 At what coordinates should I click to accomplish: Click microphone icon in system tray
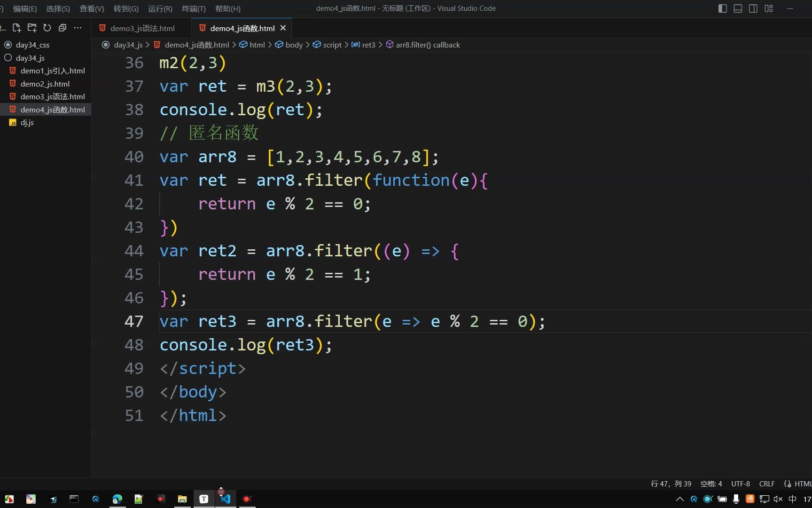pos(736,499)
